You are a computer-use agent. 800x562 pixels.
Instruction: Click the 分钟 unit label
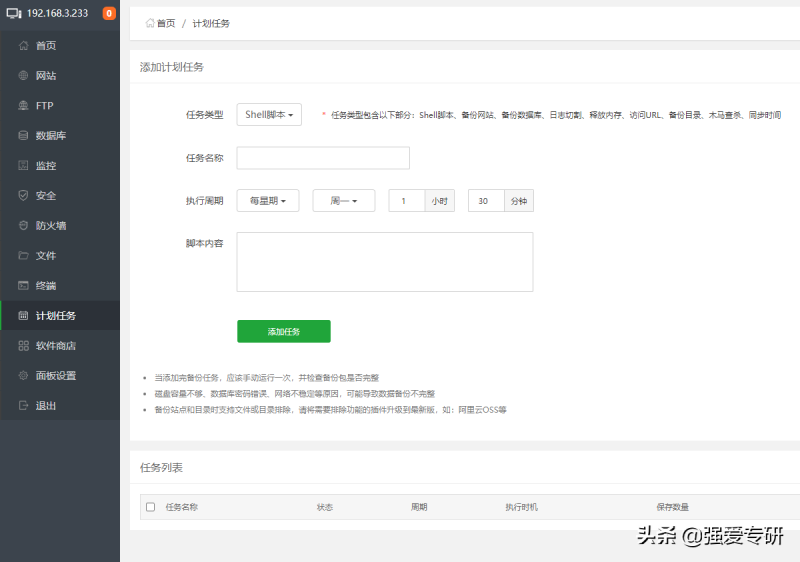click(x=519, y=201)
